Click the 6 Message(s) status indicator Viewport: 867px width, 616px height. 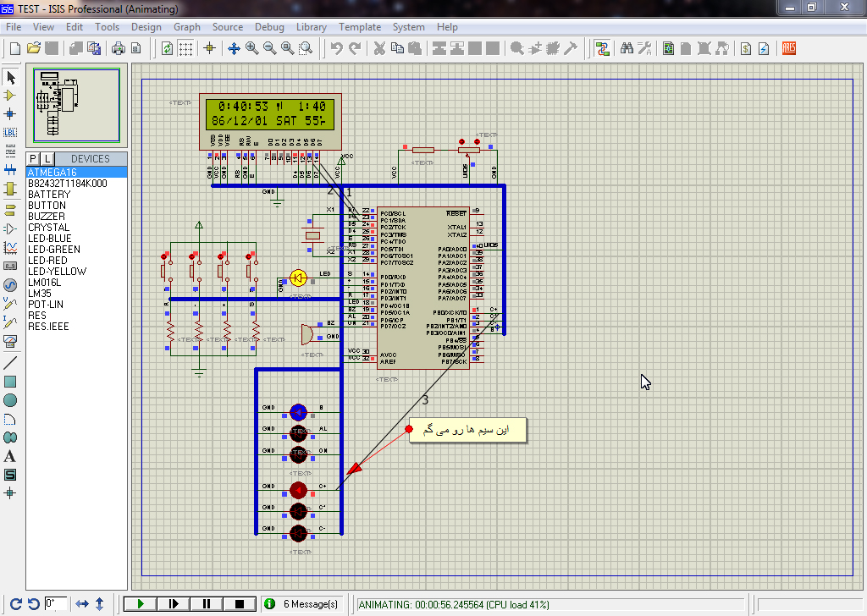coord(302,604)
